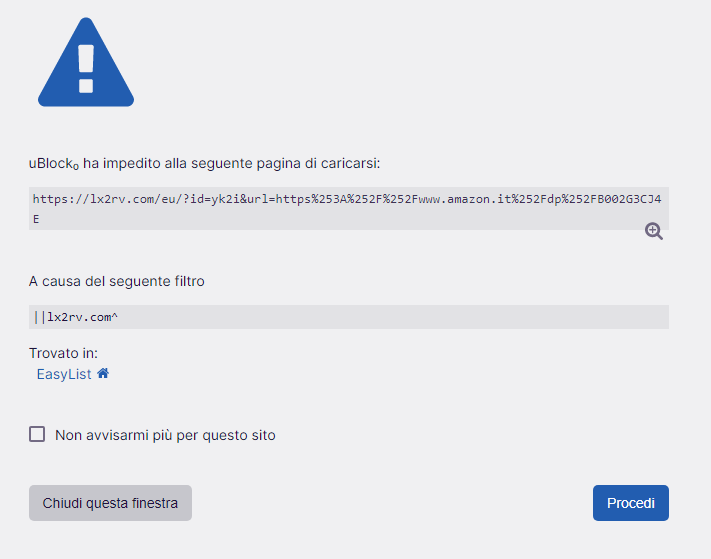Click the "A causa del seguente filtro" heading
Image resolution: width=711 pixels, height=559 pixels.
(x=117, y=281)
